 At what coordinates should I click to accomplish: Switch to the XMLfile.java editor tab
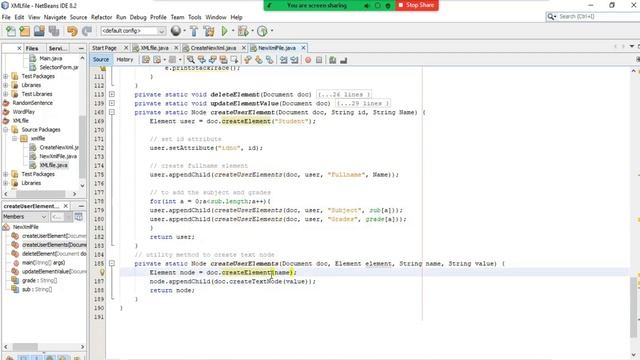tap(154, 48)
